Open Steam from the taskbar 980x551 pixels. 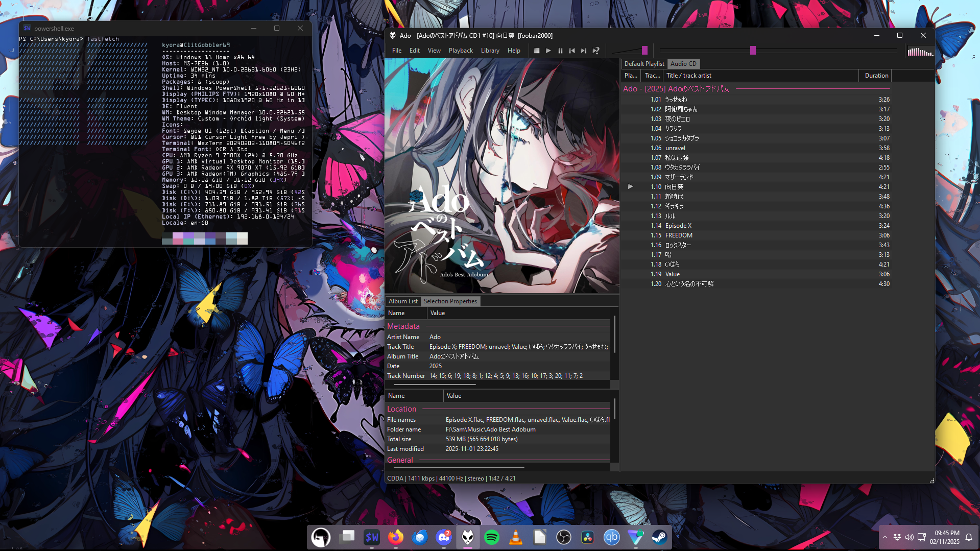coord(660,537)
